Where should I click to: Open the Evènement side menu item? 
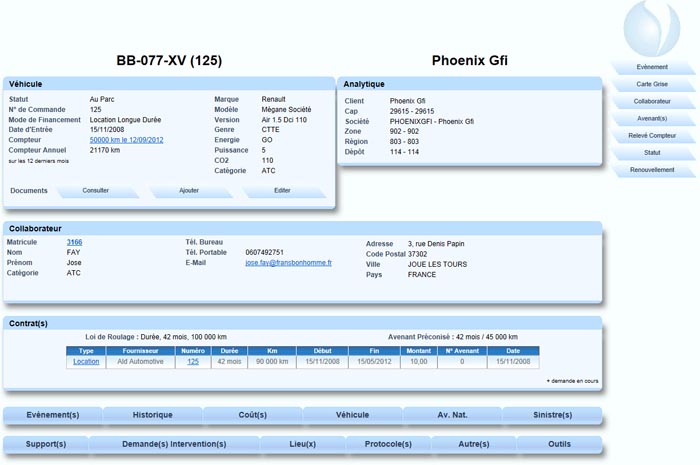pos(651,67)
